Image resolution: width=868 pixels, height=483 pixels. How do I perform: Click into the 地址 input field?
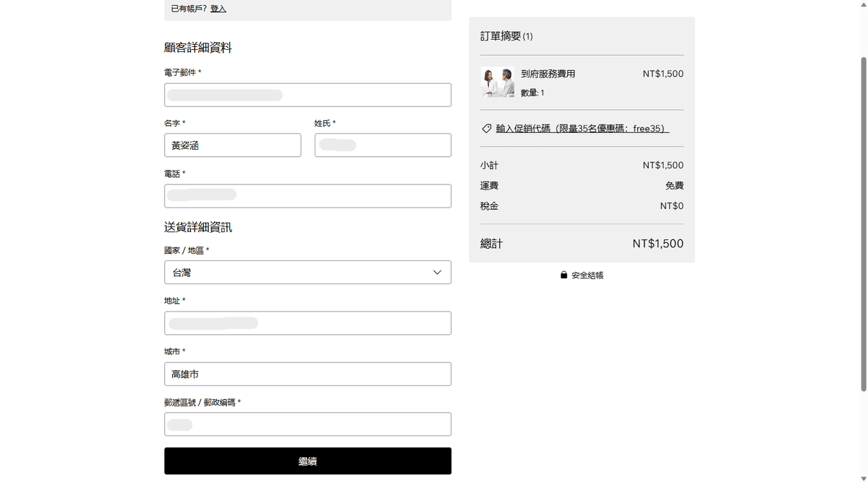click(x=307, y=323)
